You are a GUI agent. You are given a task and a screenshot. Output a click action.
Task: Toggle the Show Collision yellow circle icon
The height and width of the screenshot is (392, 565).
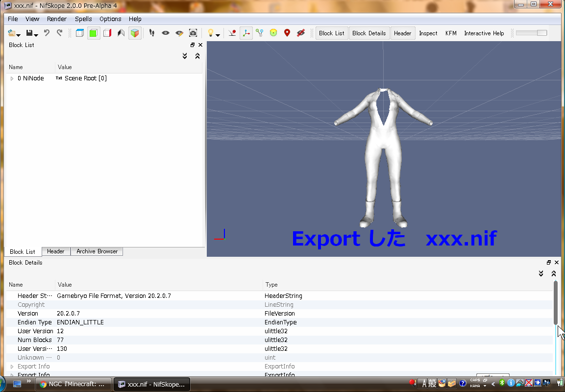[273, 33]
